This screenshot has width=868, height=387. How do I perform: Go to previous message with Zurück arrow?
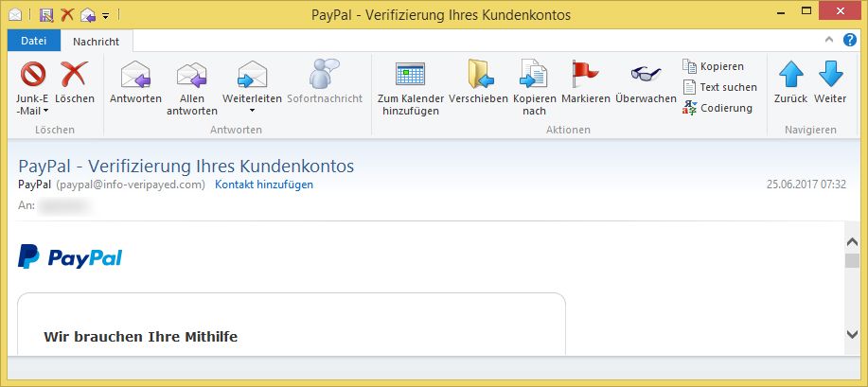pos(791,74)
